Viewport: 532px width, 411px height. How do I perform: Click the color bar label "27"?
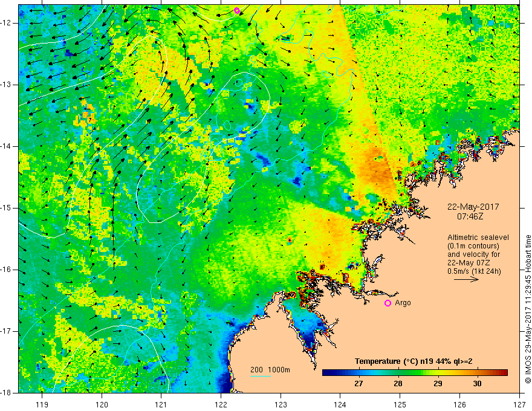click(x=358, y=384)
